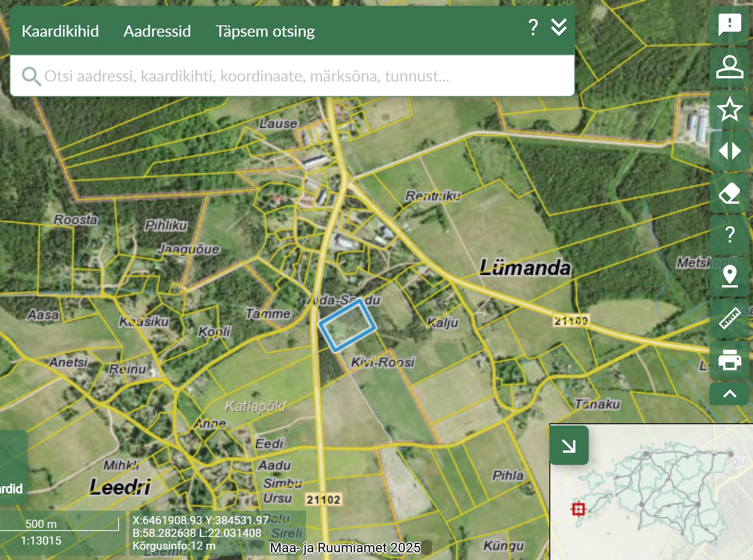
Task: Click the blue highlighted parcel on map
Action: [348, 325]
